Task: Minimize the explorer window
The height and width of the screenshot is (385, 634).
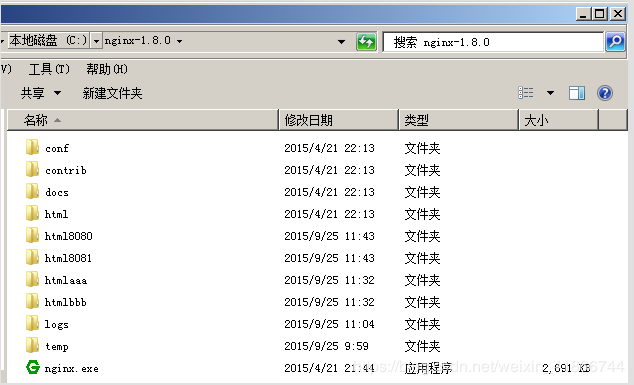Action: pos(583,14)
